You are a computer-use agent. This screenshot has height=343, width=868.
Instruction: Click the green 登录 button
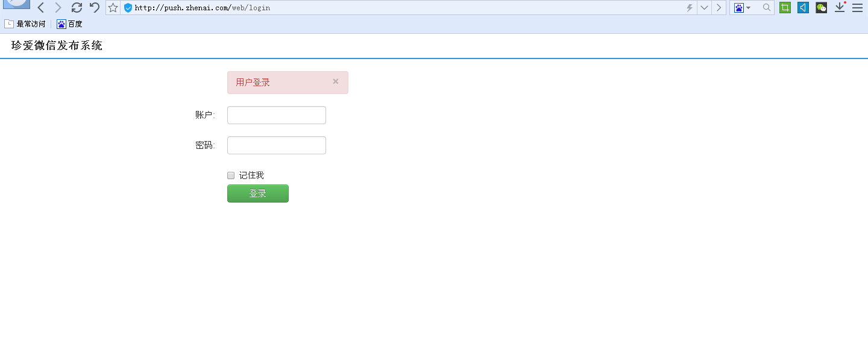[258, 194]
